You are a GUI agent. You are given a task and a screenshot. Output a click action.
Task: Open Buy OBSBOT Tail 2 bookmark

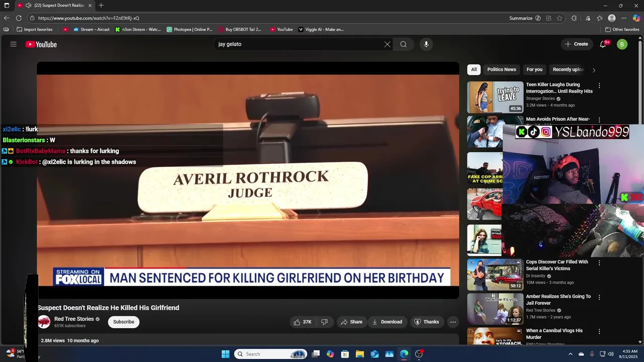pyautogui.click(x=240, y=29)
